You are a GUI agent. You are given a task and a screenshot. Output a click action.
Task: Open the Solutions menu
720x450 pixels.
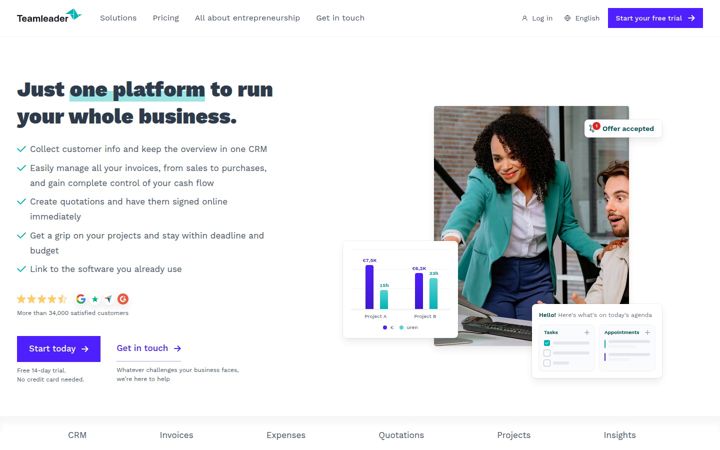pyautogui.click(x=118, y=18)
